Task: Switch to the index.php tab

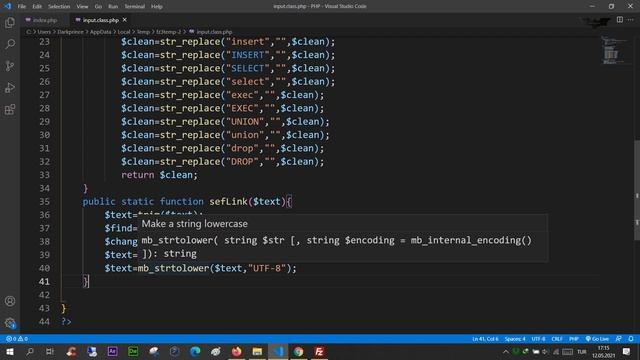Action: [44, 20]
